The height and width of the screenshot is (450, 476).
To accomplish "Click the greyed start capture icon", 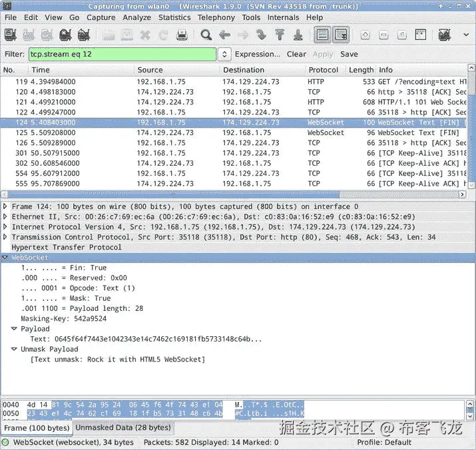I will click(47, 35).
